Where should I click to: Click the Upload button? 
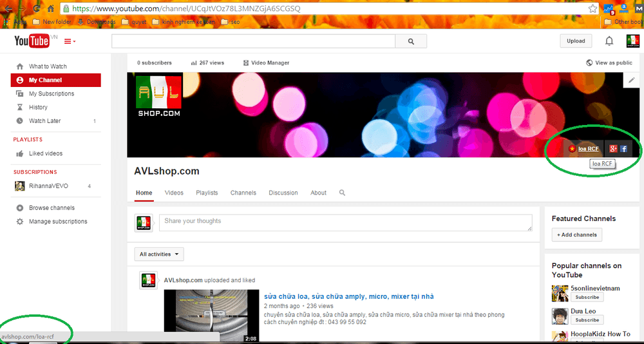576,41
